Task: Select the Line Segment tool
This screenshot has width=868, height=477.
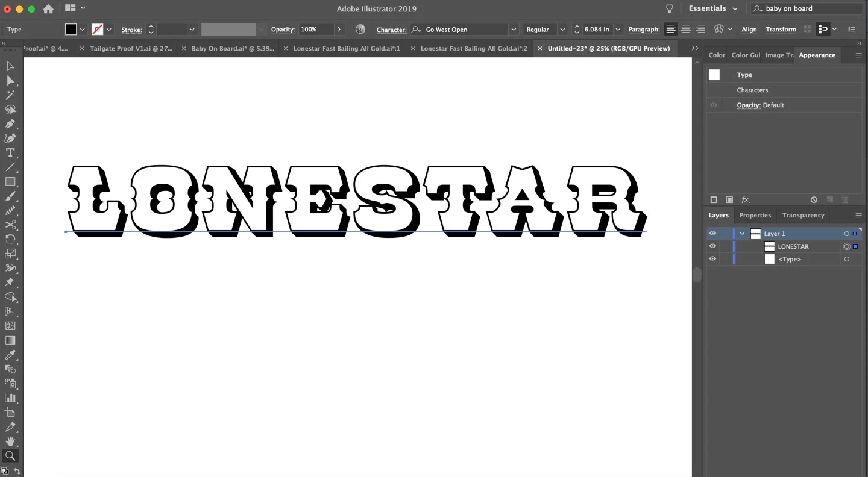Action: (10, 167)
